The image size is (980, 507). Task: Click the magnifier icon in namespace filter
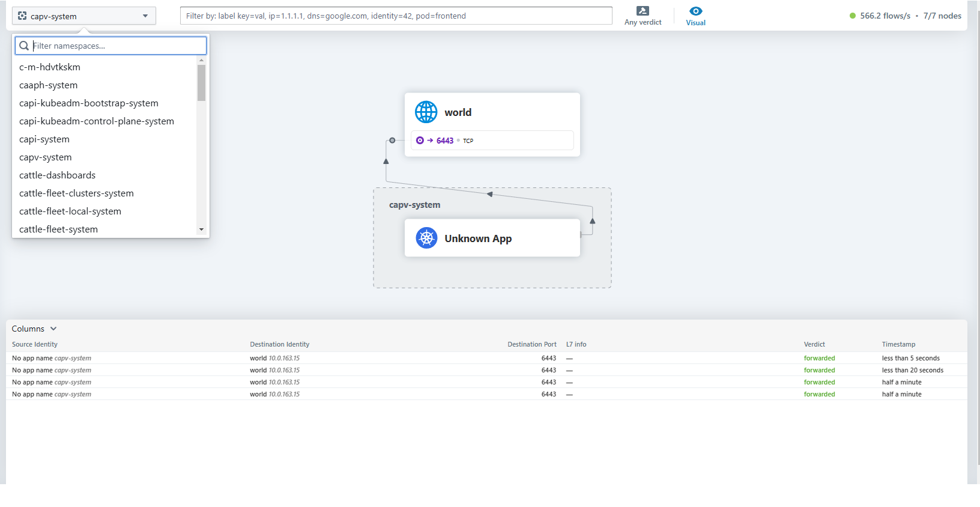pyautogui.click(x=24, y=46)
